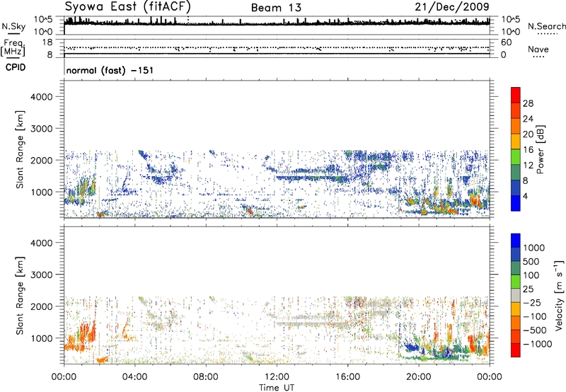
Task: Click the right '10^0' N.Search tick label
Action: click(510, 32)
